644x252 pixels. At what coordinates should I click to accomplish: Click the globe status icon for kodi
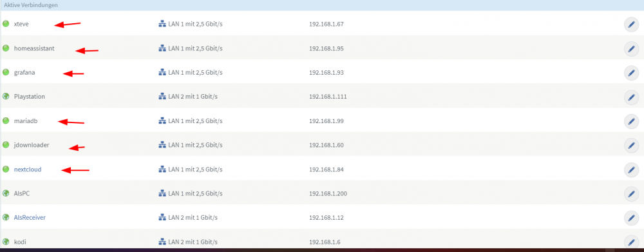(x=6, y=242)
